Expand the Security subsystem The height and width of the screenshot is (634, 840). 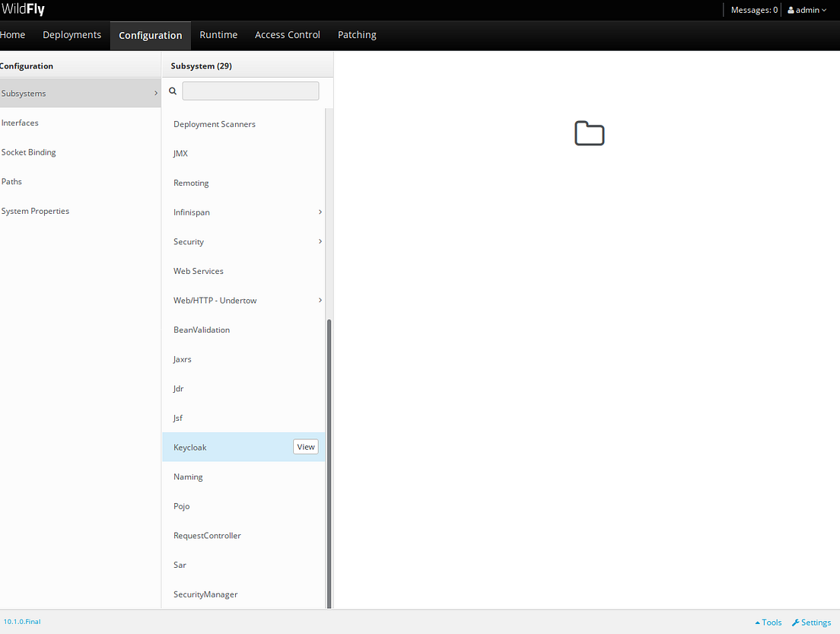pos(319,241)
